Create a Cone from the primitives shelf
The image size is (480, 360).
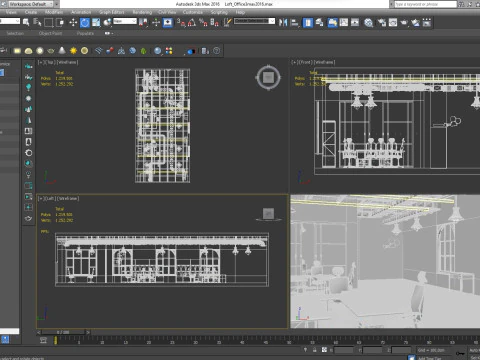click(x=62, y=51)
